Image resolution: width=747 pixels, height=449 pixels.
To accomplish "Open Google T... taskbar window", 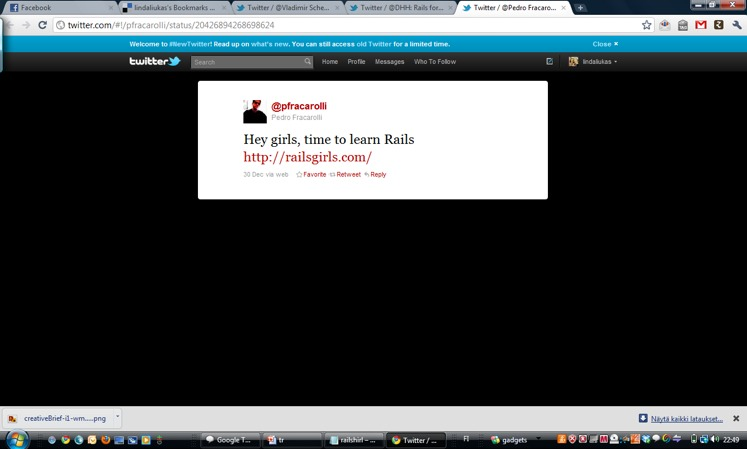I will 231,440.
